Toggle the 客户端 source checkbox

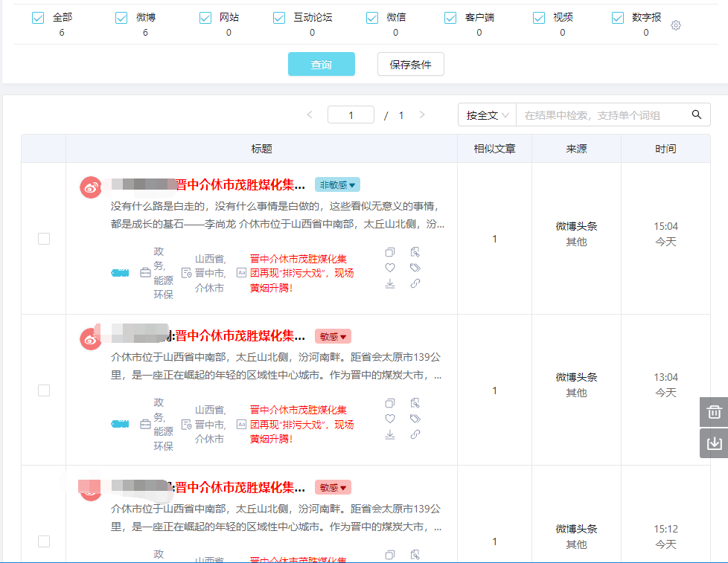pyautogui.click(x=450, y=18)
